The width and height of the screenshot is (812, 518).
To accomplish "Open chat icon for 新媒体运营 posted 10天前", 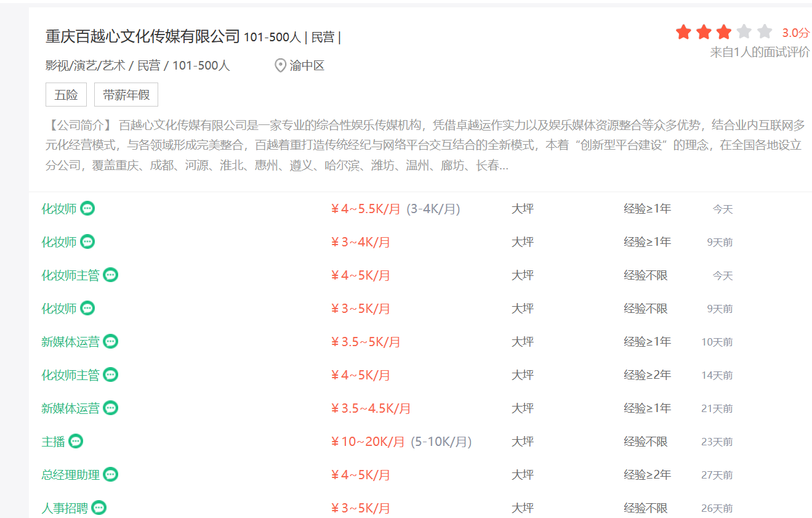I will pyautogui.click(x=110, y=342).
